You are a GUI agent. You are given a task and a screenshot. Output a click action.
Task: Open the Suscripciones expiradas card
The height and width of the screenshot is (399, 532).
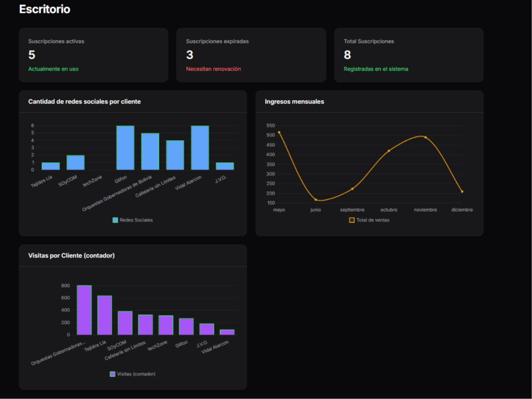251,55
